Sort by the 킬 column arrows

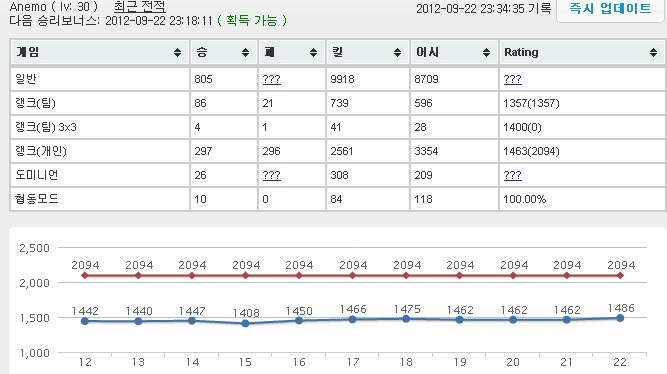[x=397, y=52]
